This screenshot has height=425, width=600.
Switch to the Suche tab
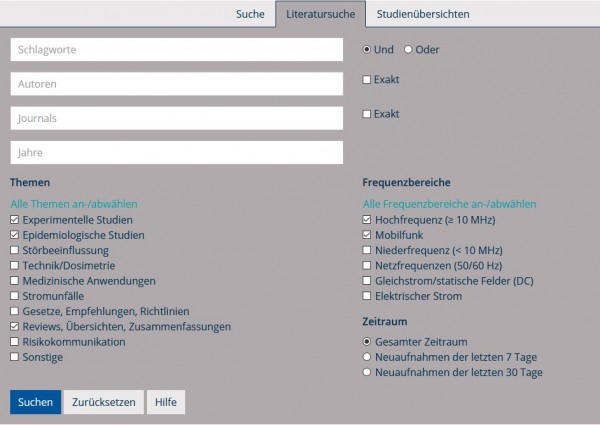coord(250,14)
